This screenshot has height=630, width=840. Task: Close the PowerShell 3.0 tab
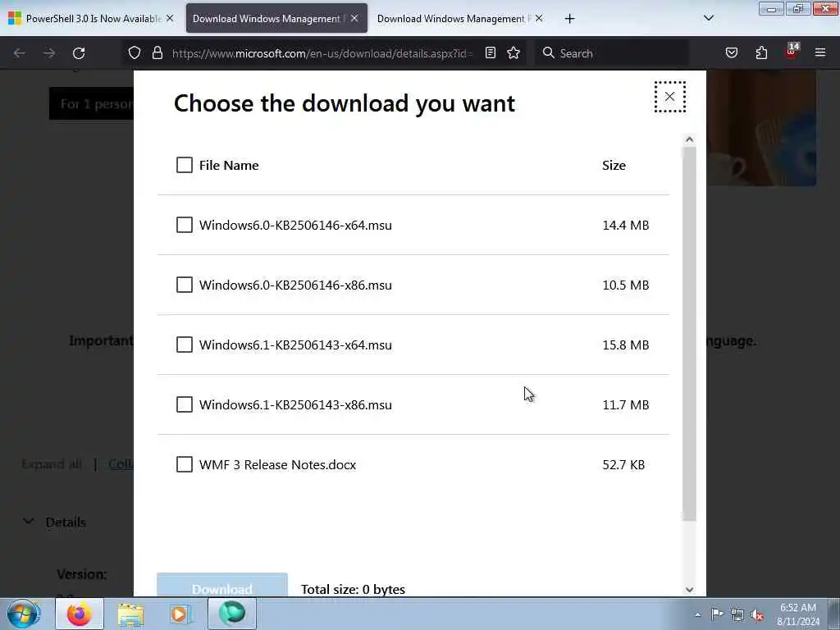click(170, 18)
